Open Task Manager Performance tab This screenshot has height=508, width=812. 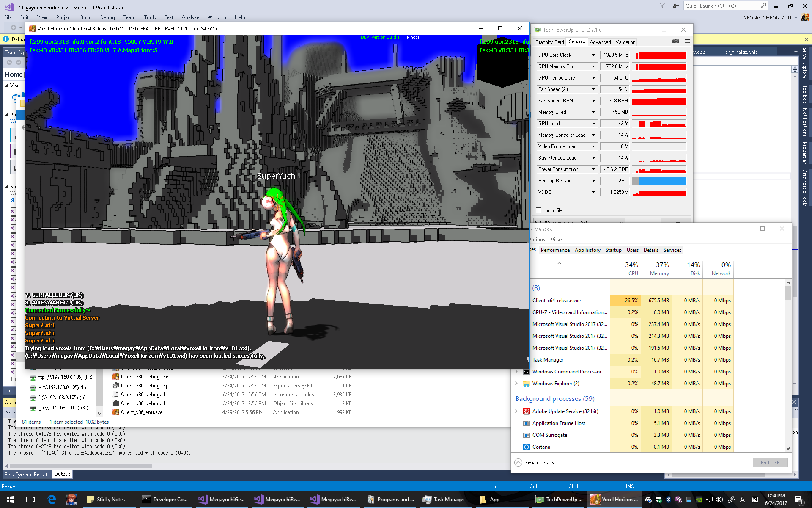(x=555, y=250)
